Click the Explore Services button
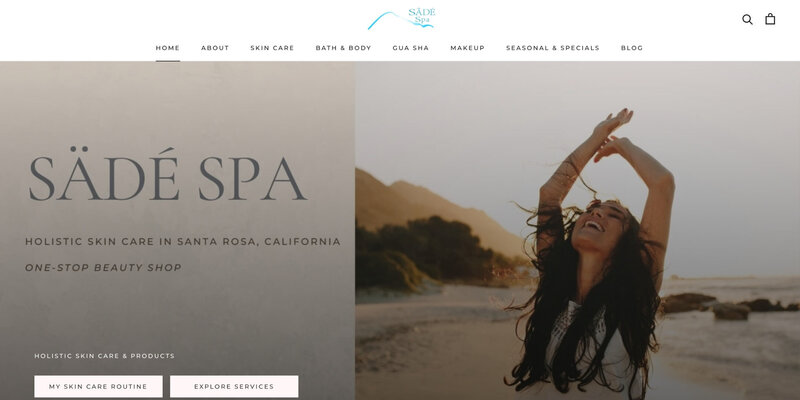800x400 pixels. [x=234, y=386]
